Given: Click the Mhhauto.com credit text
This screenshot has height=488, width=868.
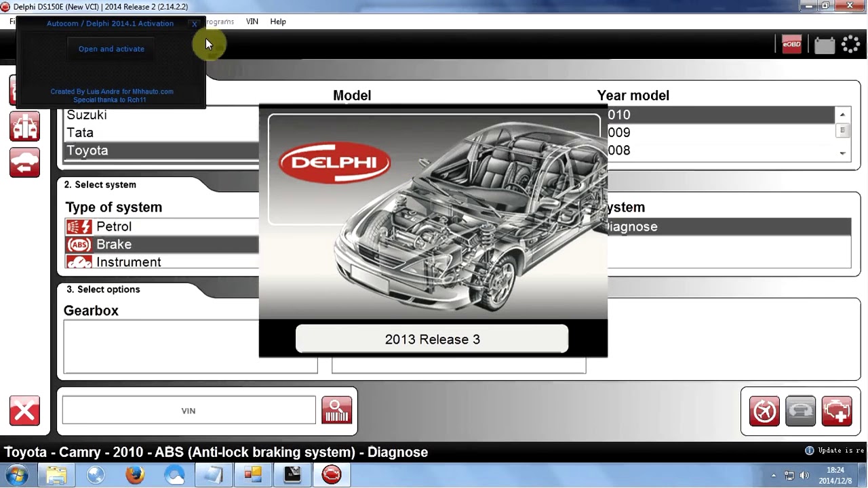Looking at the screenshot, I should tap(112, 91).
